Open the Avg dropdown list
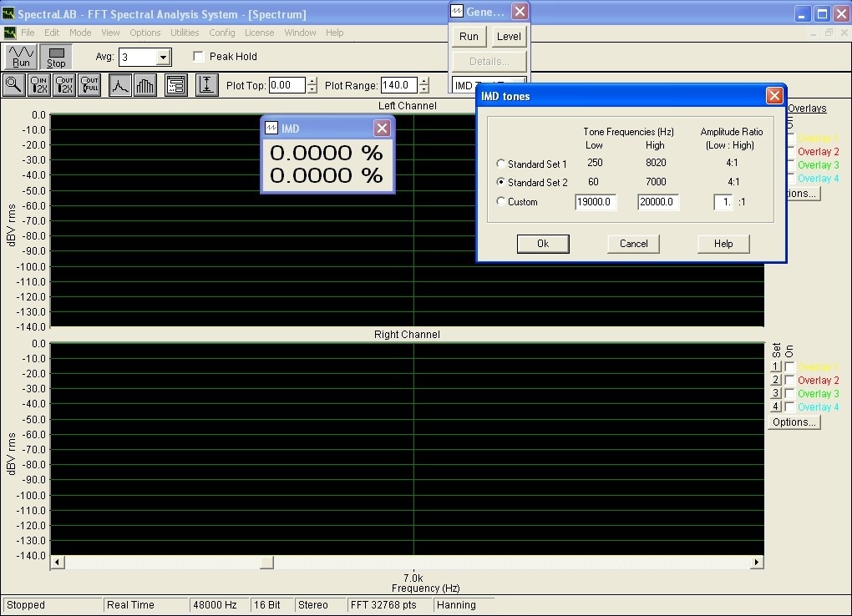Image resolution: width=852 pixels, height=616 pixels. tap(163, 57)
